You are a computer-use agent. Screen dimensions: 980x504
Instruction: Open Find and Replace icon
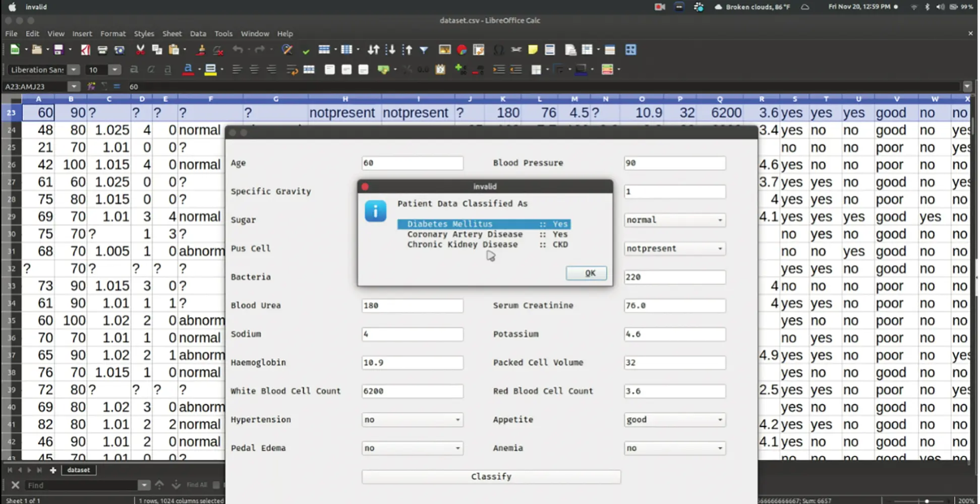coord(287,50)
